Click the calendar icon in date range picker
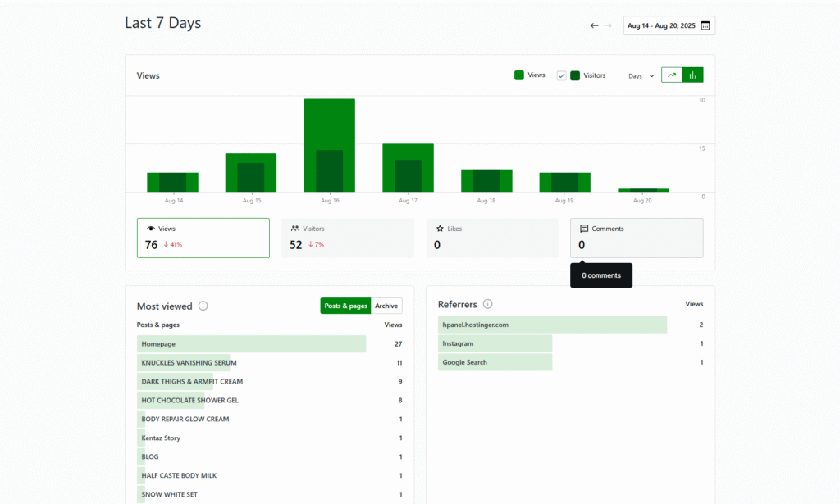840x504 pixels. (705, 25)
